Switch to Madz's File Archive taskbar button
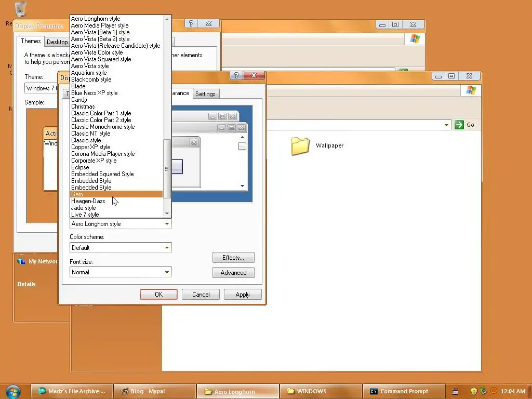This screenshot has height=399, width=532. pyautogui.click(x=72, y=391)
